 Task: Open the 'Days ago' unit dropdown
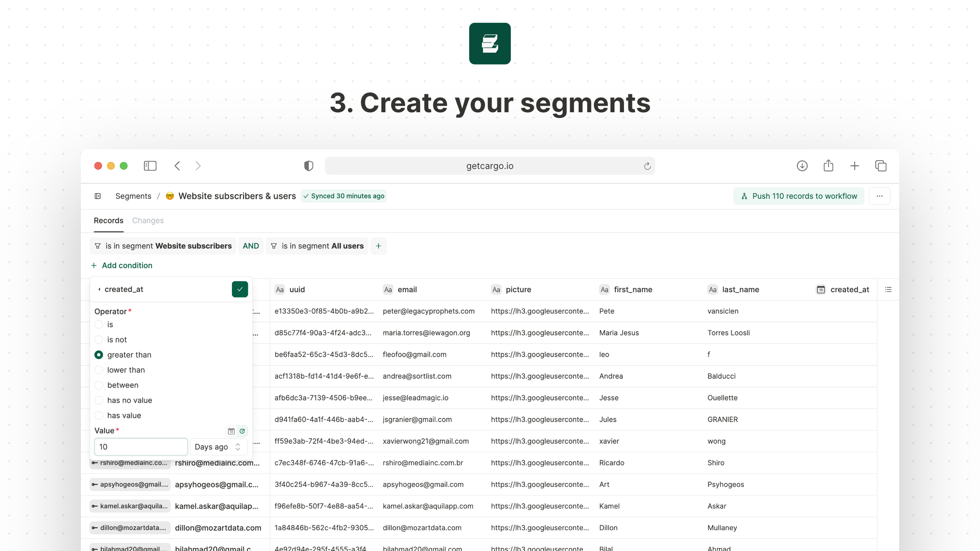(218, 447)
